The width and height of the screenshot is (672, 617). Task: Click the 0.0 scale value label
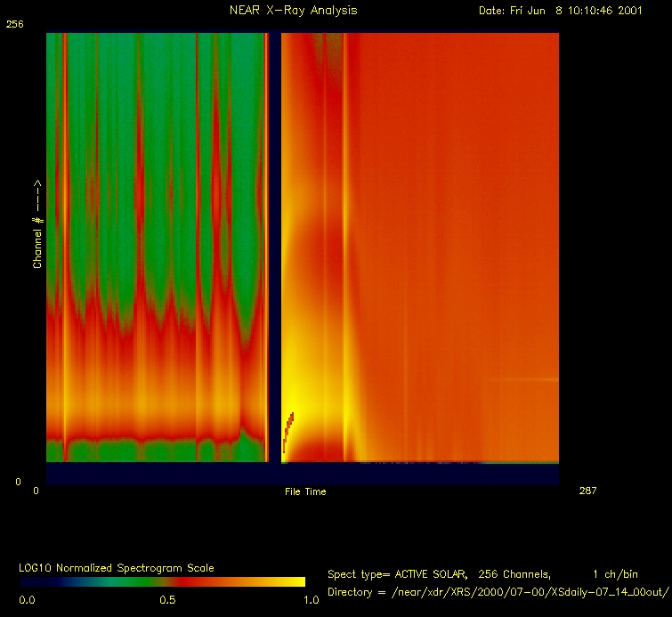tap(27, 600)
